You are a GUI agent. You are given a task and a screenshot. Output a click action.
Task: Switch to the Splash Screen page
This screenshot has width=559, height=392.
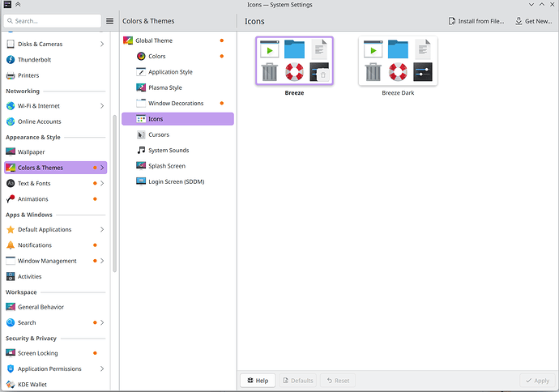(x=166, y=166)
